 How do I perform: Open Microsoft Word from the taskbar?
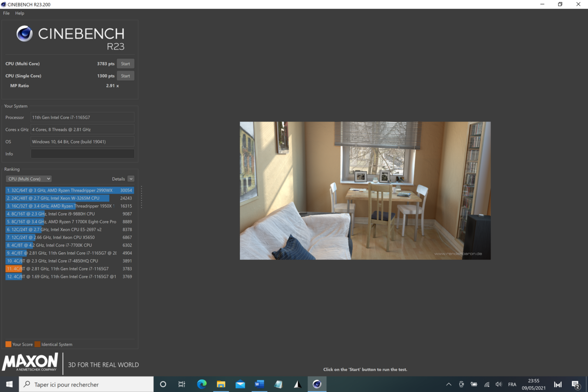coord(259,384)
